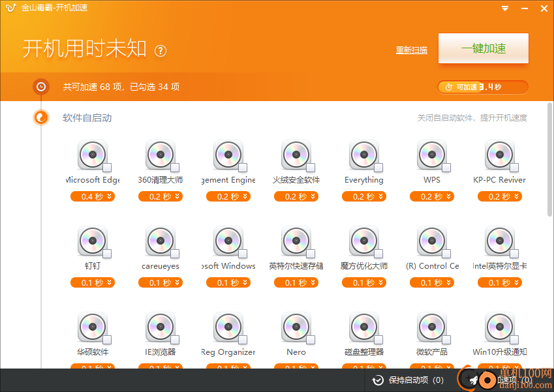Open help beside 开机用时未知 heading
The width and height of the screenshot is (554, 392).
point(161,51)
